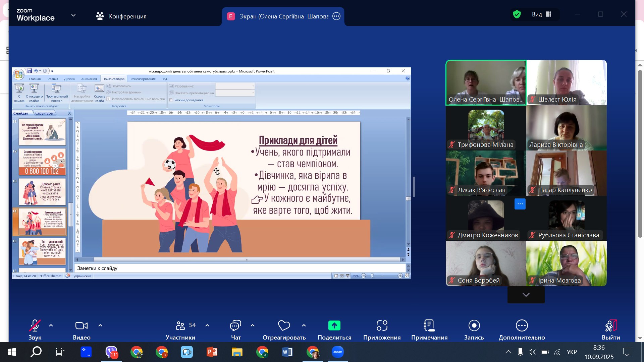Start camera with the Видео icon
Image resolution: width=644 pixels, height=362 pixels.
point(82,326)
